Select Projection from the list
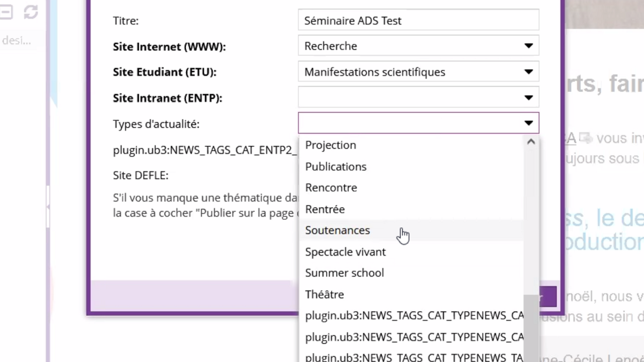This screenshot has width=644, height=362. 331,145
